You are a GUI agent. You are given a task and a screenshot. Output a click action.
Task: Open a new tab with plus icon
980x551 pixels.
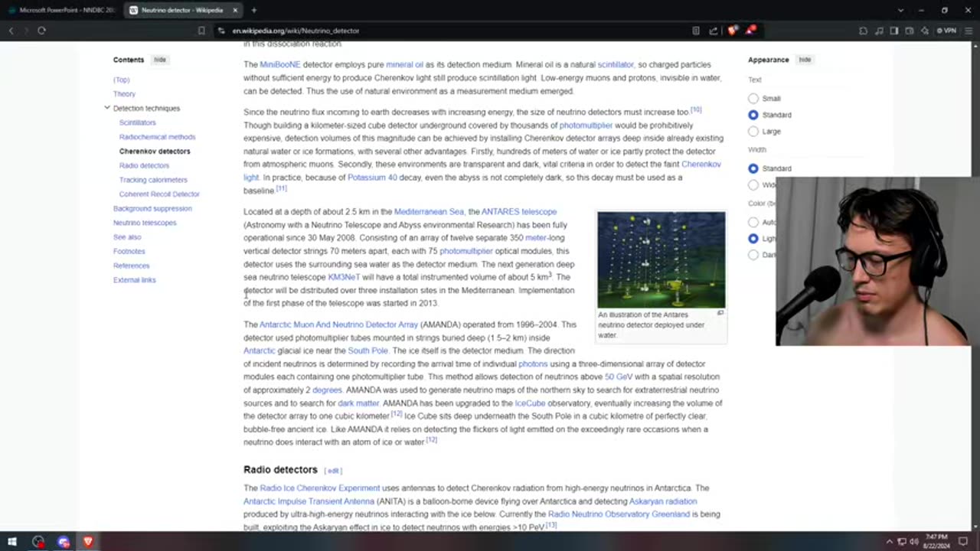point(253,10)
